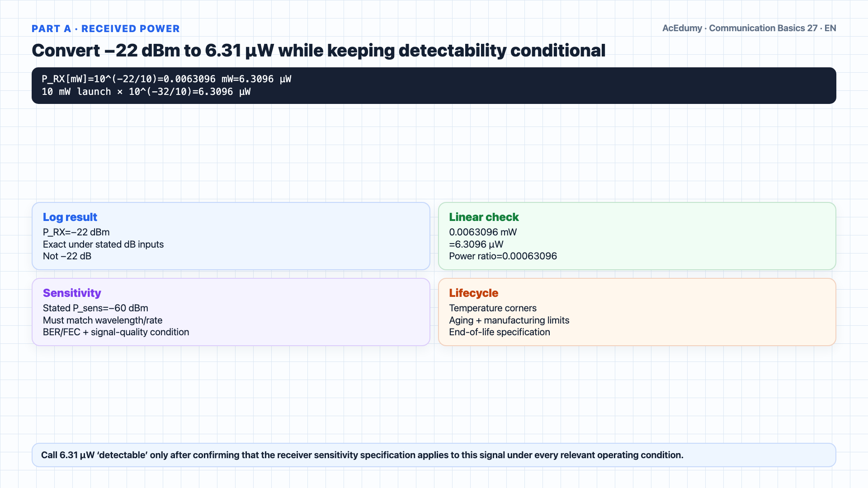This screenshot has height=488, width=868.
Task: Click the '=6.3096 µW' value
Action: tap(476, 244)
